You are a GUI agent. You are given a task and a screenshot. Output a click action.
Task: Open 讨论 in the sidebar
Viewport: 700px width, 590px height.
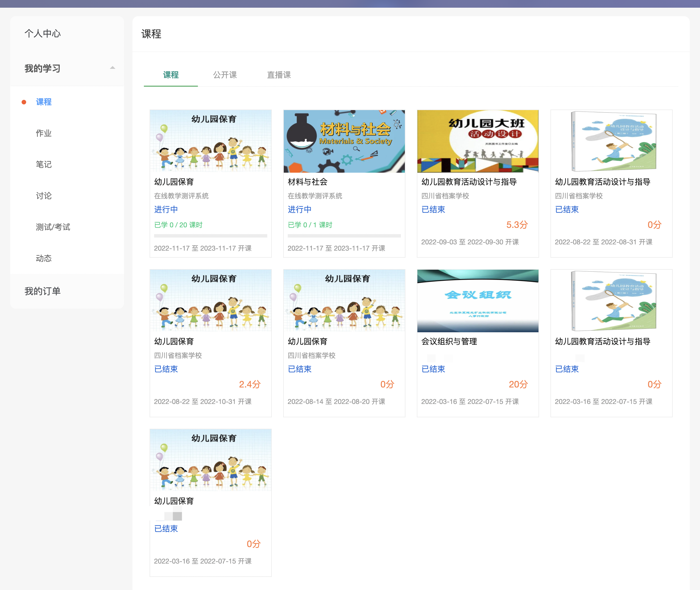click(44, 196)
